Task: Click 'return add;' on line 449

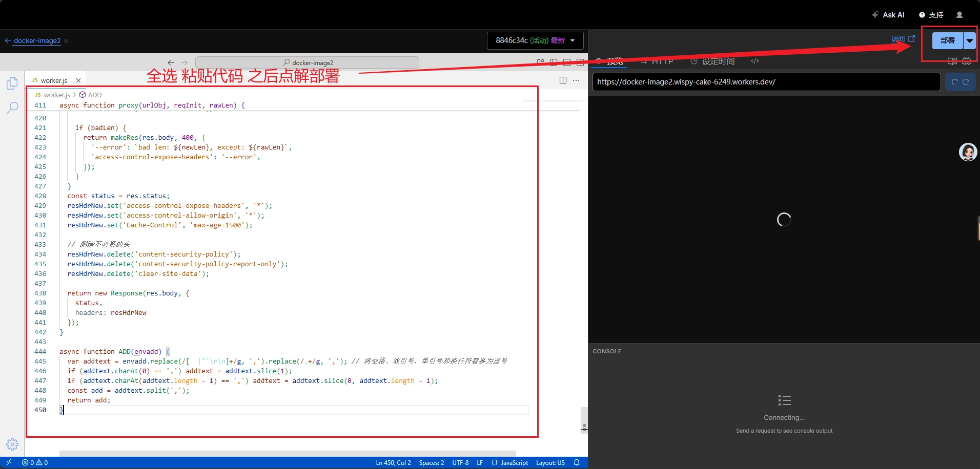Action: [89, 400]
